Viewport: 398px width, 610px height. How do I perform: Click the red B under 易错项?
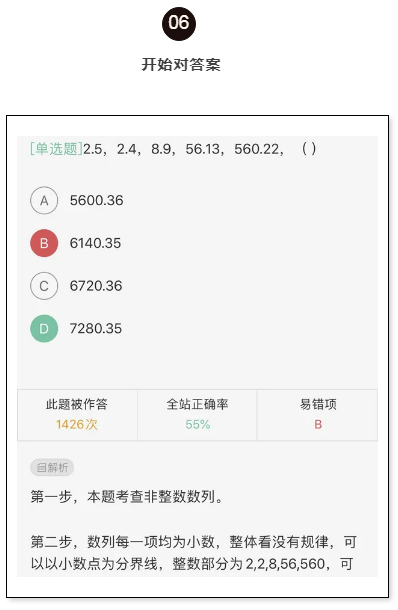(318, 424)
